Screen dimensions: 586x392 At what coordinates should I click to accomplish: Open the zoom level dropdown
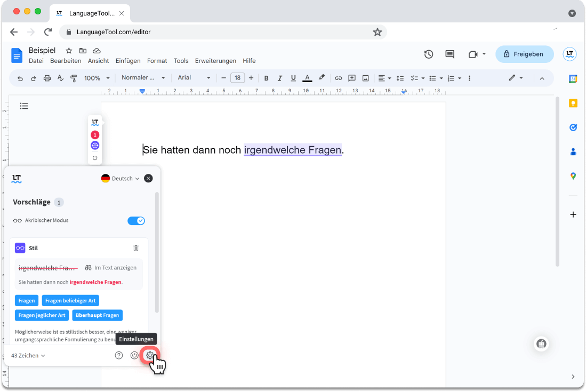point(97,78)
